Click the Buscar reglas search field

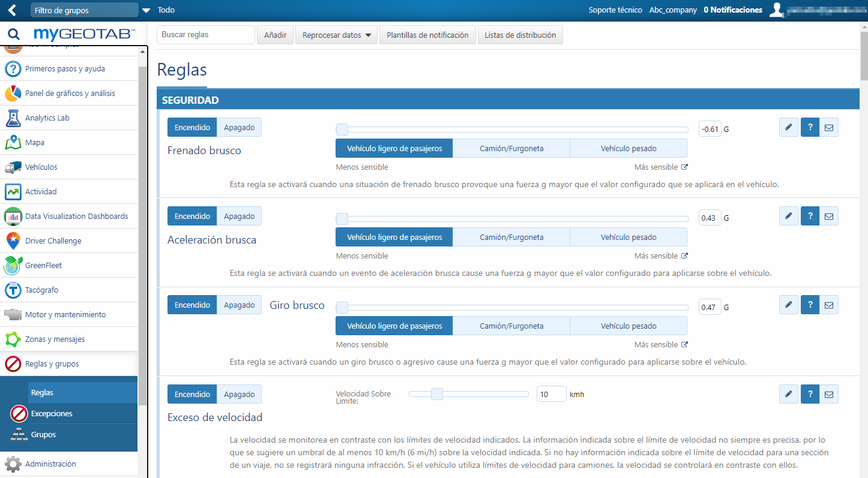pyautogui.click(x=205, y=35)
